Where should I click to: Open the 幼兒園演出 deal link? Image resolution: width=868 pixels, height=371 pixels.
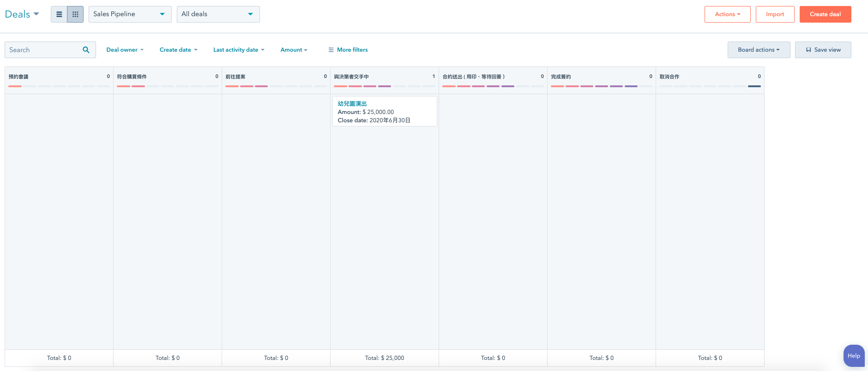(352, 104)
